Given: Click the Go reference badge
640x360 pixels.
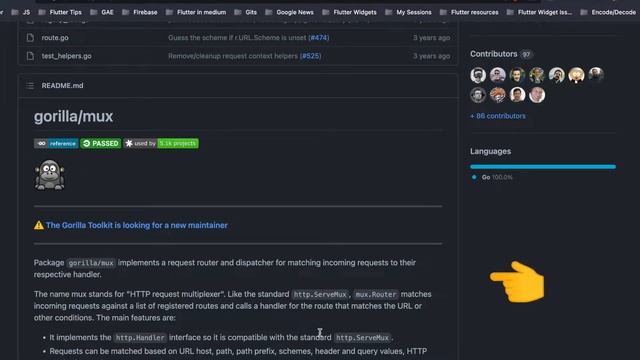Looking at the screenshot, I should (x=56, y=143).
